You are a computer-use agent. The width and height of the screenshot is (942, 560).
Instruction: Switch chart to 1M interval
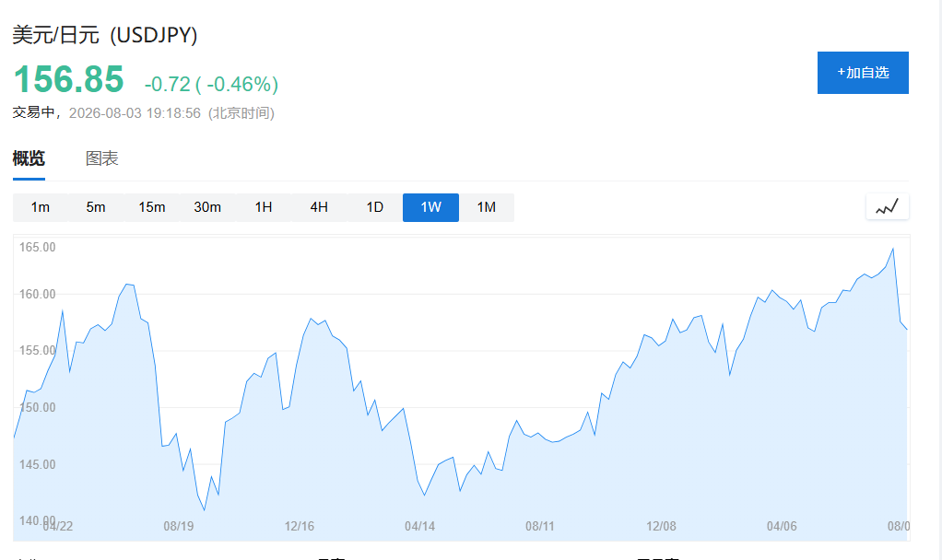click(x=487, y=207)
